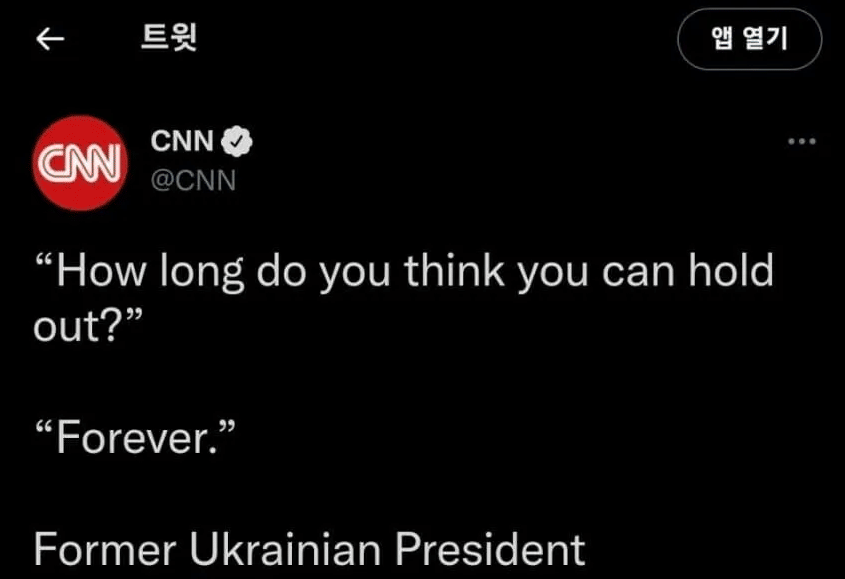Viewport: 845px width, 579px height.
Task: Click the "Former Ukrainian President" text line
Action: click(309, 549)
